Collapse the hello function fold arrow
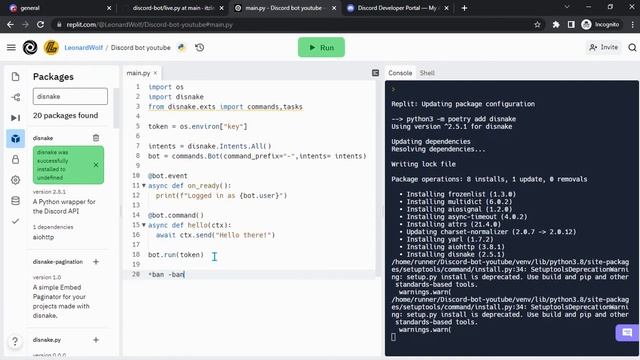The height and width of the screenshot is (360, 640). coord(144,225)
